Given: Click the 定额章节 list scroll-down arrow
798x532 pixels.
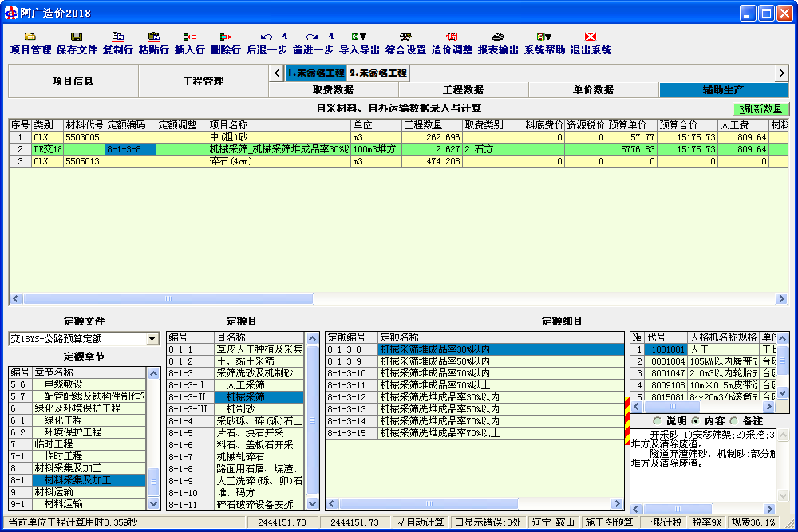Looking at the screenshot, I should click(153, 504).
